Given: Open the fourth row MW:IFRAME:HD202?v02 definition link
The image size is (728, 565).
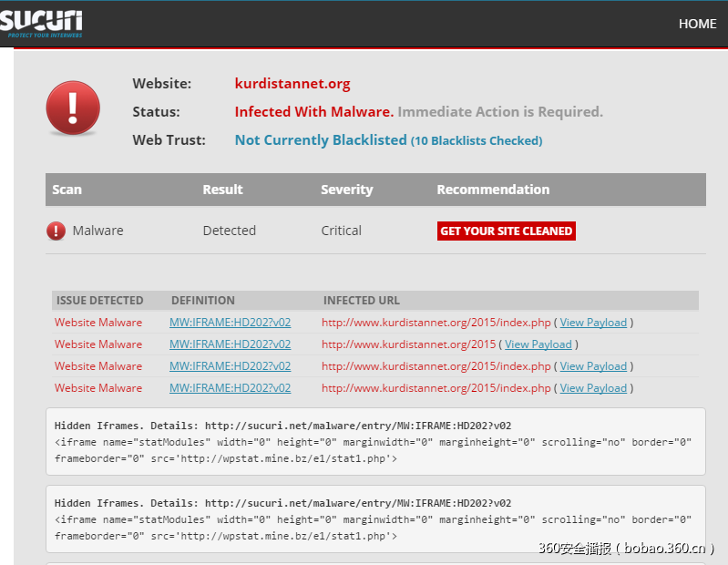Looking at the screenshot, I should [x=230, y=387].
